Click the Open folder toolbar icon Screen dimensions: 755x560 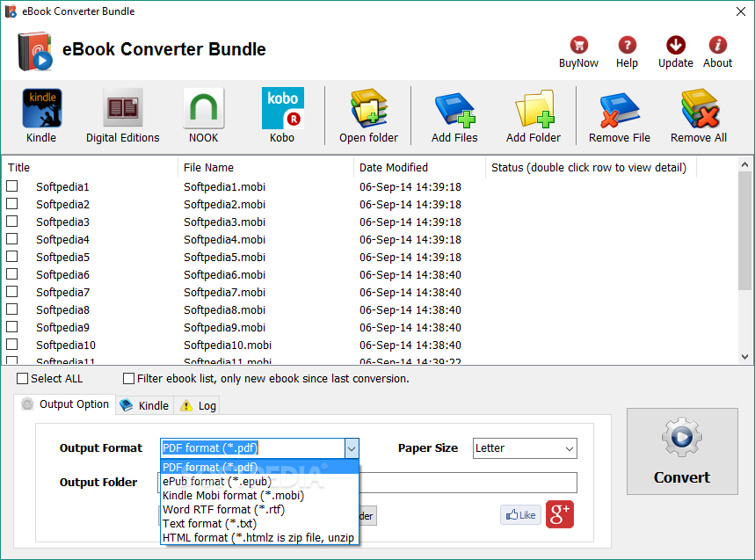(368, 115)
